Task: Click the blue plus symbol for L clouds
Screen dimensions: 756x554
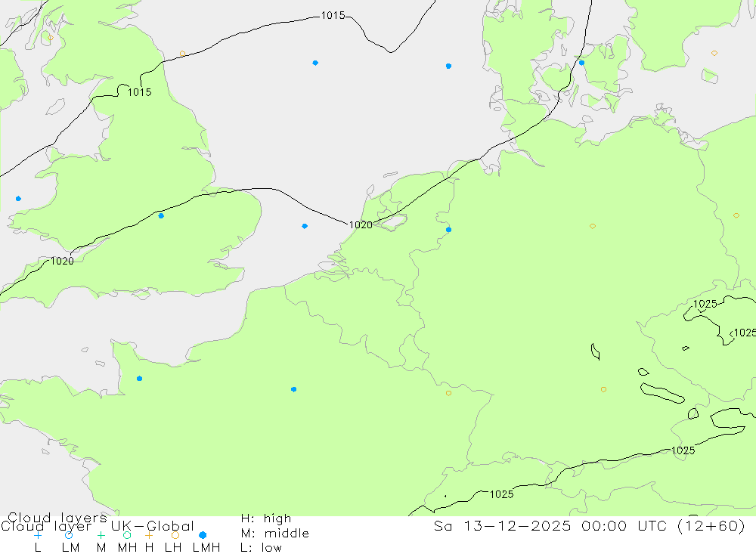Action: [38, 535]
